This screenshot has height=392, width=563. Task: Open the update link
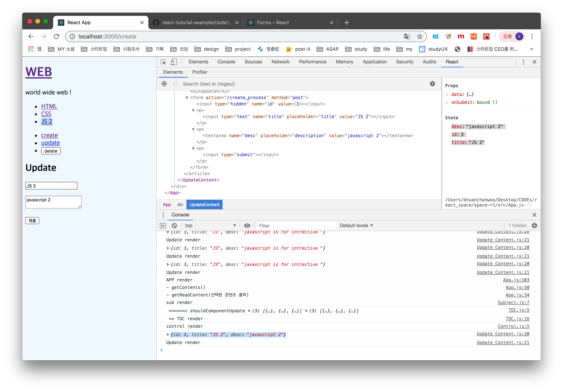coord(51,143)
